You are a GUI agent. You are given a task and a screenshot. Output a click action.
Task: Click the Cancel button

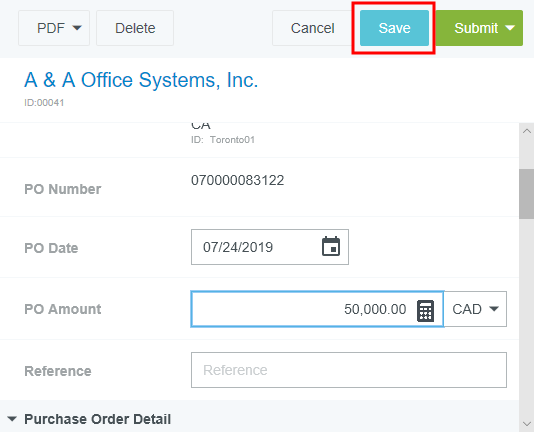point(312,28)
